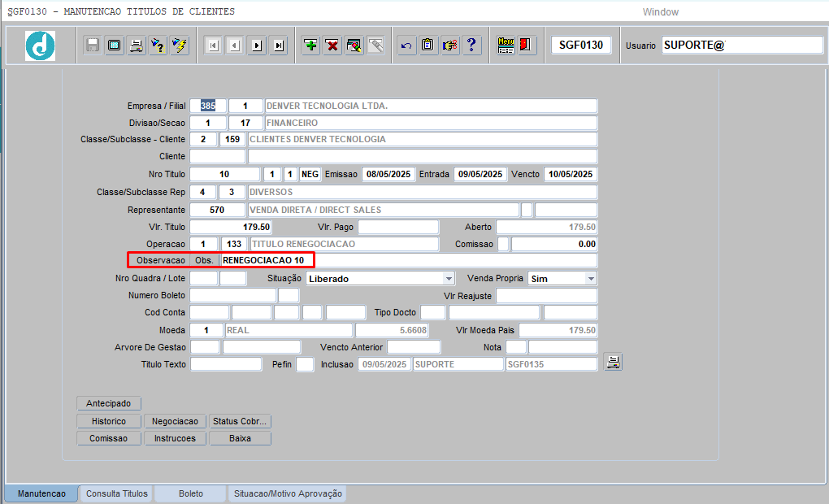Screen dimensions: 829x504
Task: Click the Comissao value field 0.00
Action: 554,244
